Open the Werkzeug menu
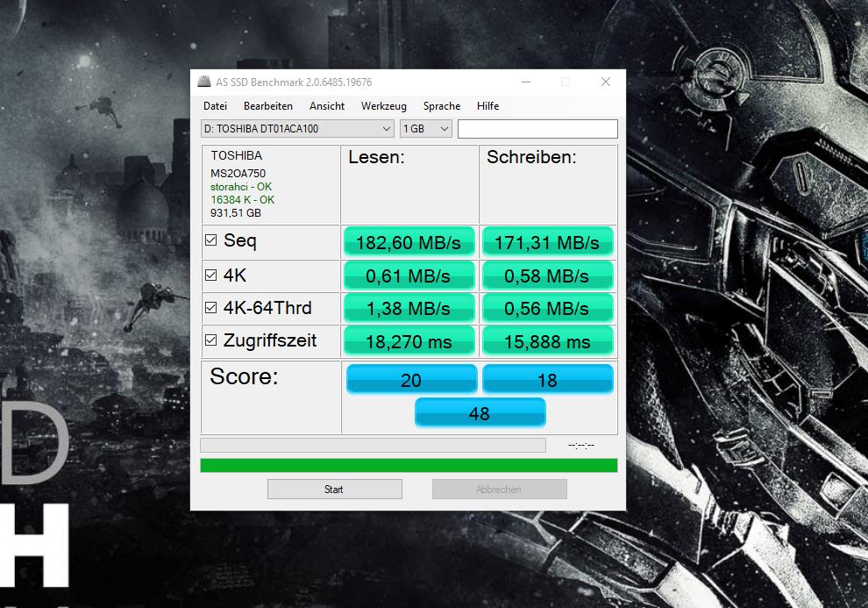 tap(384, 106)
